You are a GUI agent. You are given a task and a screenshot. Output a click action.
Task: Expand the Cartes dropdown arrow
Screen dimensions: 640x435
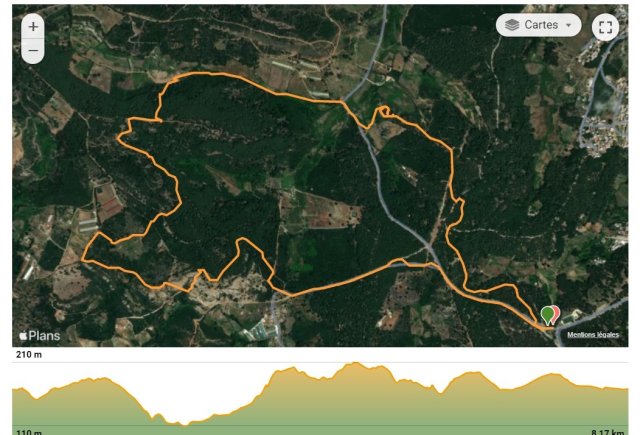tap(569, 25)
